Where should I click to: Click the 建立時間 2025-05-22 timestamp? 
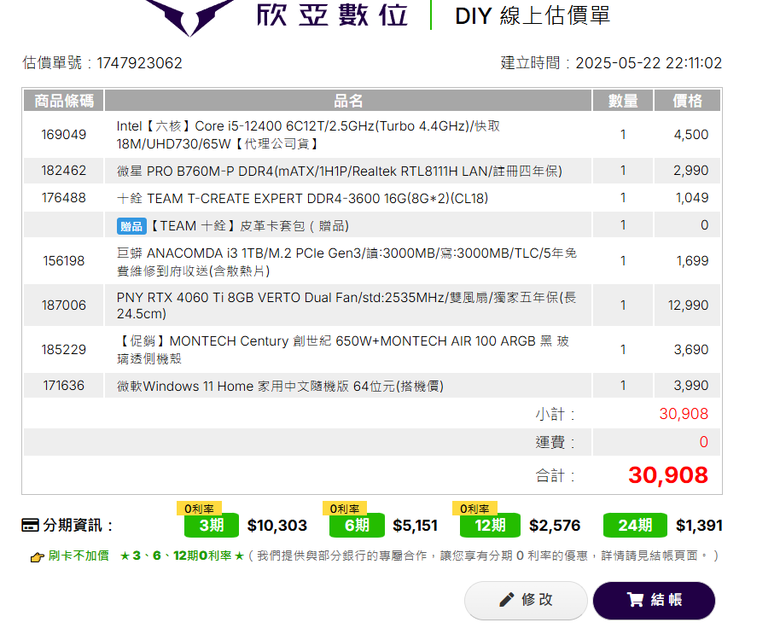(x=611, y=63)
